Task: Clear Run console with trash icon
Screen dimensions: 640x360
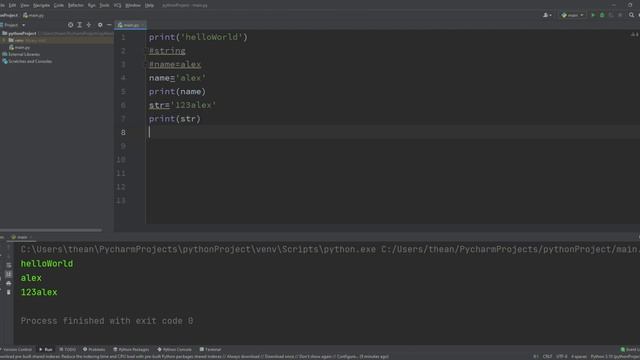Action: click(x=9, y=292)
